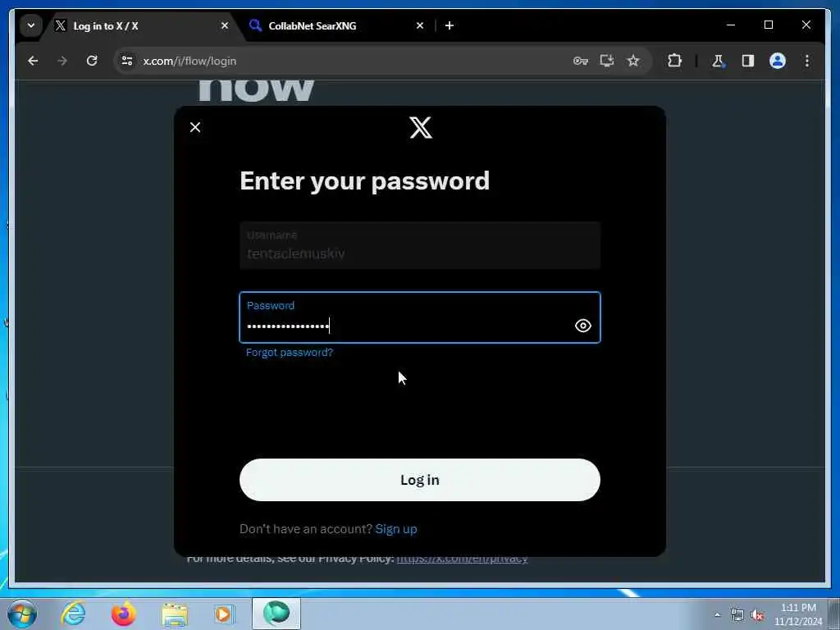Follow the Sign up link

point(396,529)
